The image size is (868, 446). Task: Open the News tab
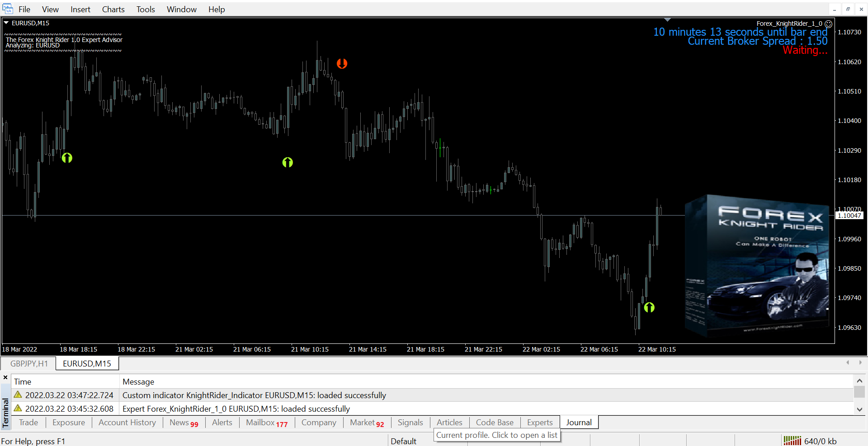184,423
